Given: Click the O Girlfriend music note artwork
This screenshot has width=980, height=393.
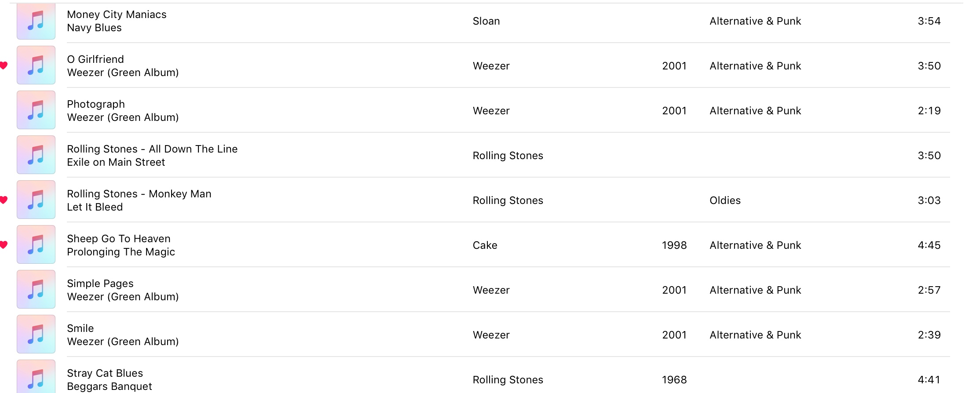Looking at the screenshot, I should click(x=36, y=65).
